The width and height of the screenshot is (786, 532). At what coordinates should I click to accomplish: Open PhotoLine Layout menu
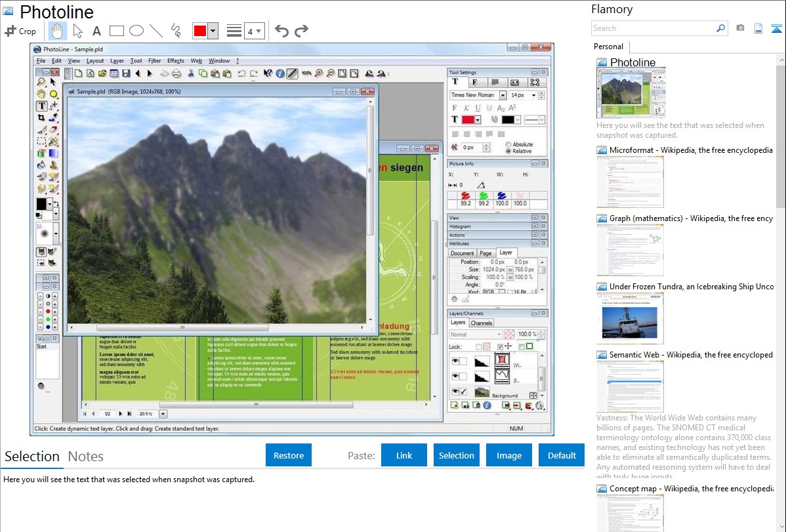[x=94, y=60]
